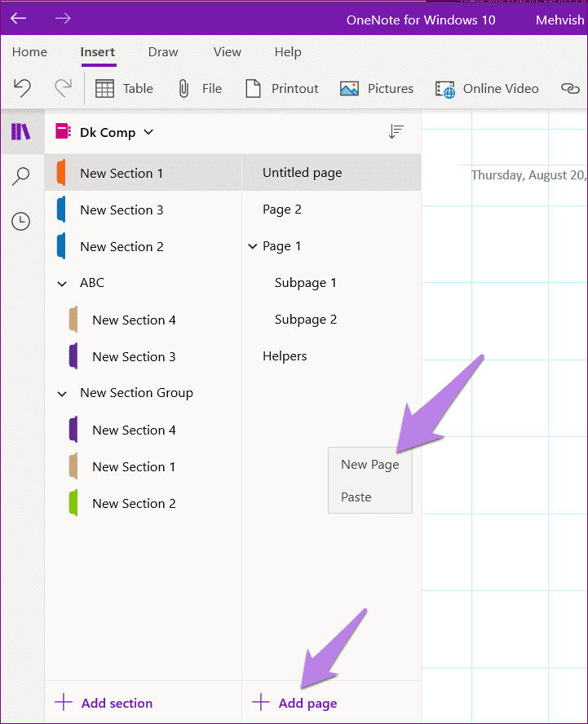Insert an Online Video
The height and width of the screenshot is (724, 588).
[487, 89]
